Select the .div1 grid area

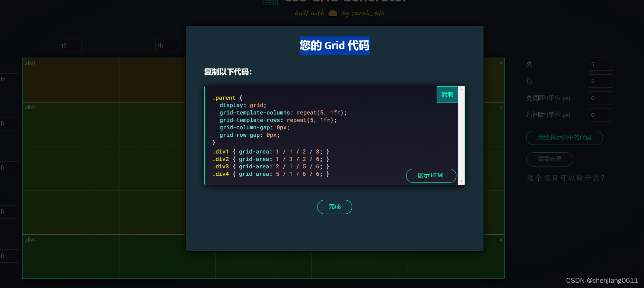(x=104, y=80)
